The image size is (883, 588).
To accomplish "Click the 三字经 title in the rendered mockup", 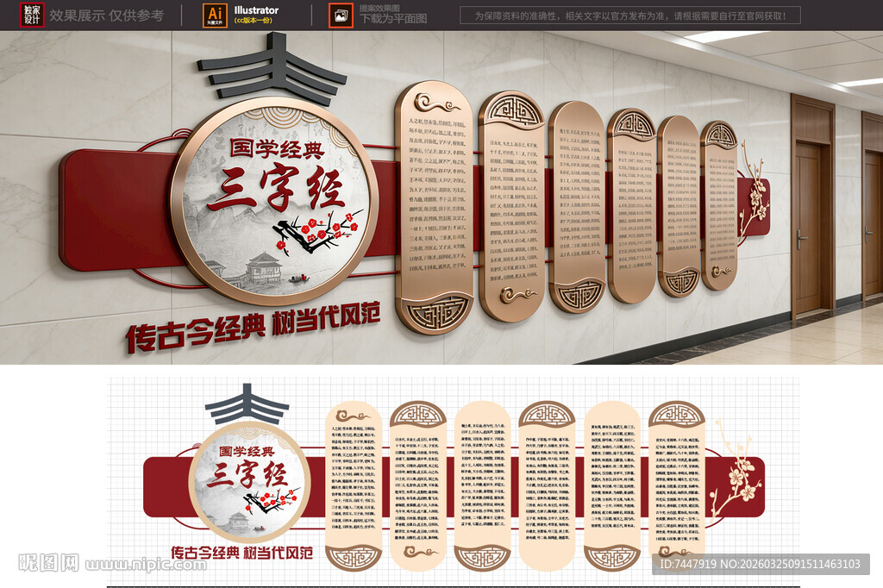I will 275,188.
